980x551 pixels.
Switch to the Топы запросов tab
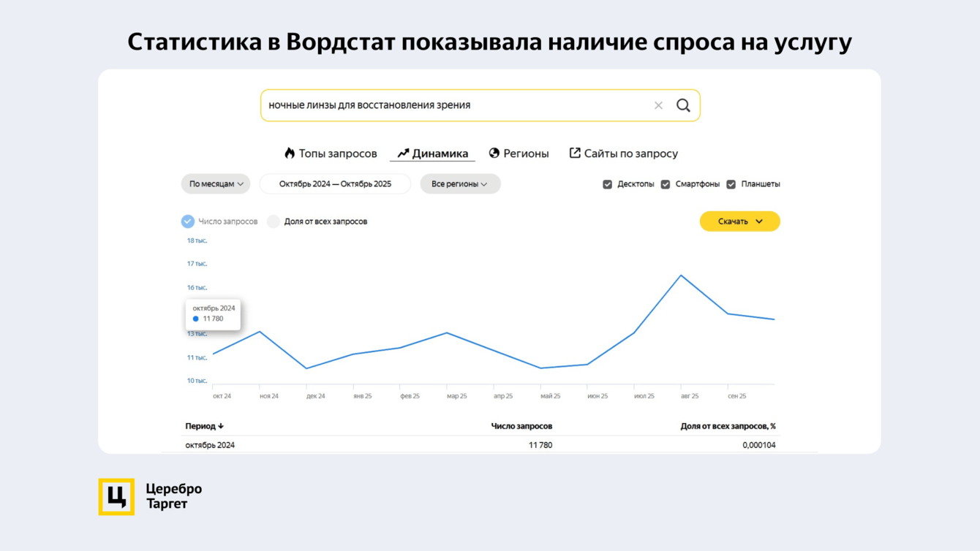(331, 153)
